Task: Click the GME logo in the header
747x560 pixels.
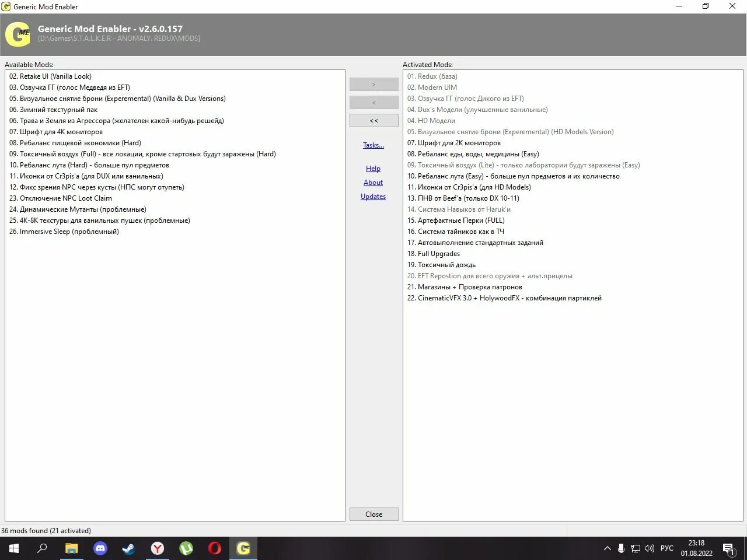Action: pyautogui.click(x=18, y=34)
